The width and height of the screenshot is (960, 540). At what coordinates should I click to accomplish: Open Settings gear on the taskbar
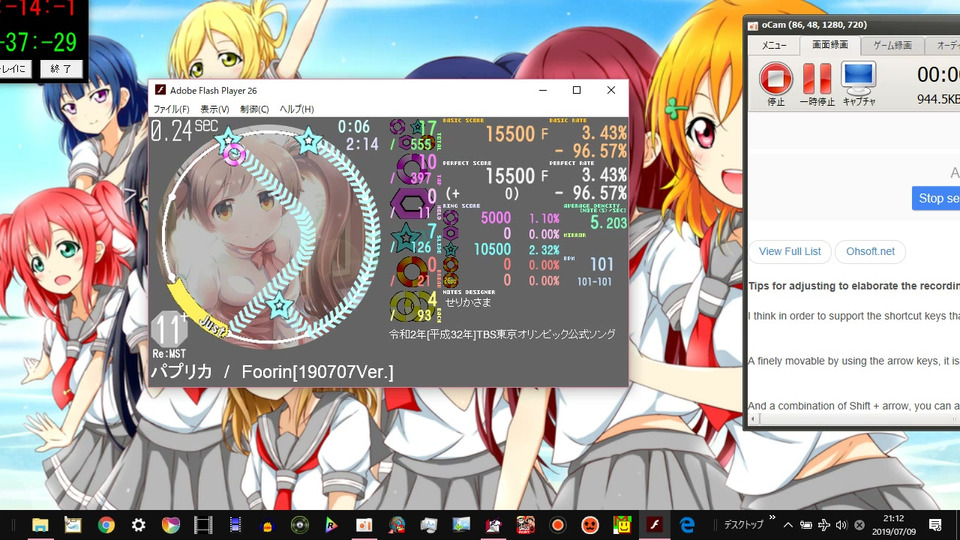point(139,525)
